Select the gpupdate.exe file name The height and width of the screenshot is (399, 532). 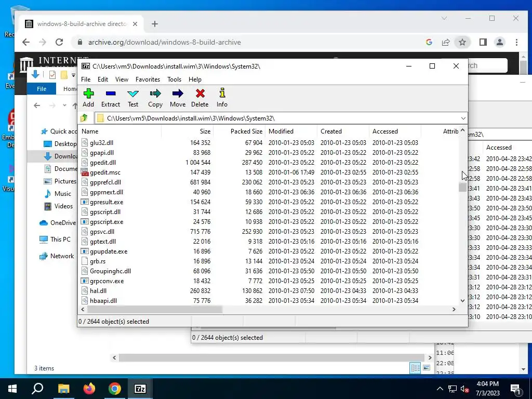(x=109, y=251)
